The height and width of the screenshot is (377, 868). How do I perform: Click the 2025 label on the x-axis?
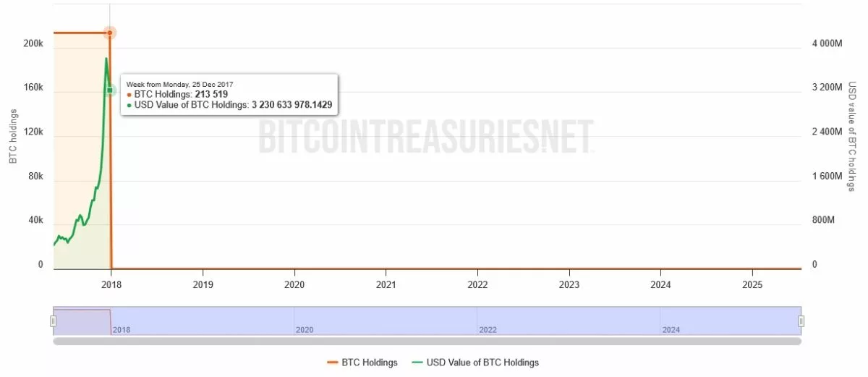click(753, 284)
